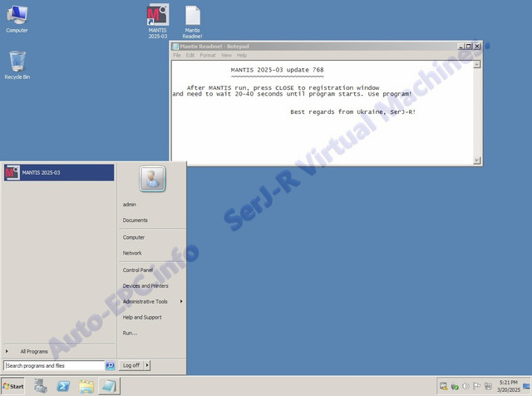Click the network tray icon
The image size is (532, 396).
tap(443, 386)
